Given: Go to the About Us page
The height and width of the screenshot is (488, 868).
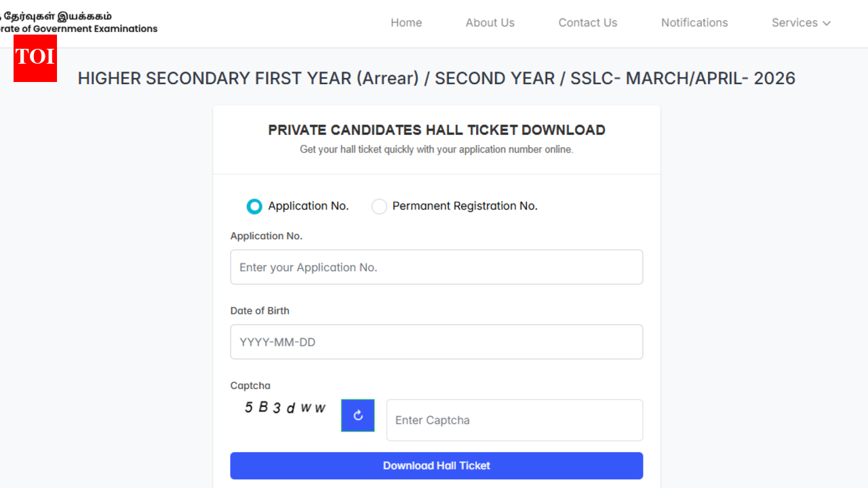Looking at the screenshot, I should [490, 23].
